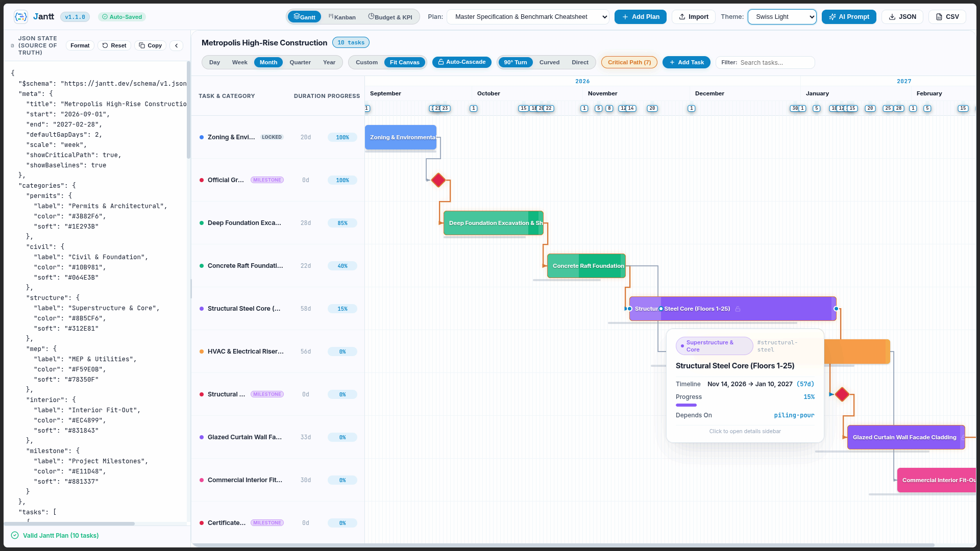Collapse the JSON panel with chevron
The image size is (980, 551).
(x=177, y=45)
